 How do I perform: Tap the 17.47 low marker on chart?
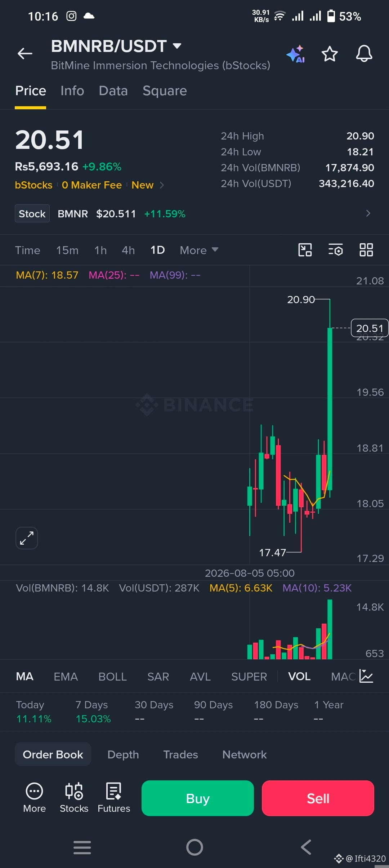coord(273,552)
